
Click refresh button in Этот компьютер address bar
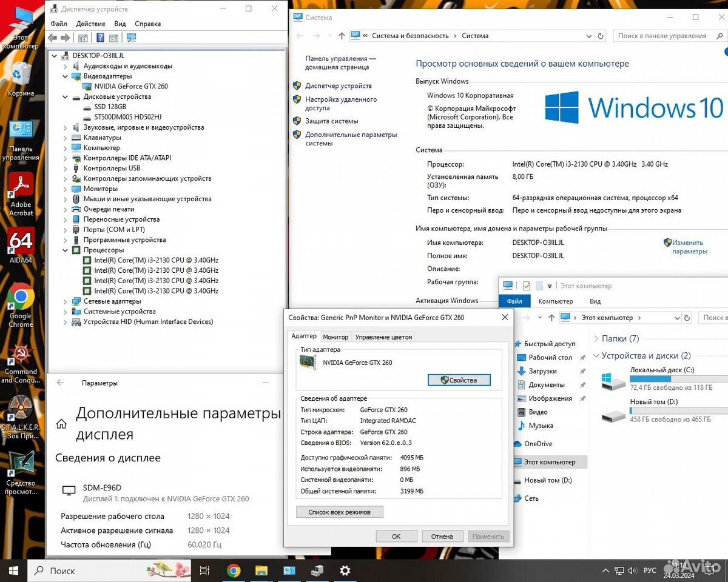[688, 318]
